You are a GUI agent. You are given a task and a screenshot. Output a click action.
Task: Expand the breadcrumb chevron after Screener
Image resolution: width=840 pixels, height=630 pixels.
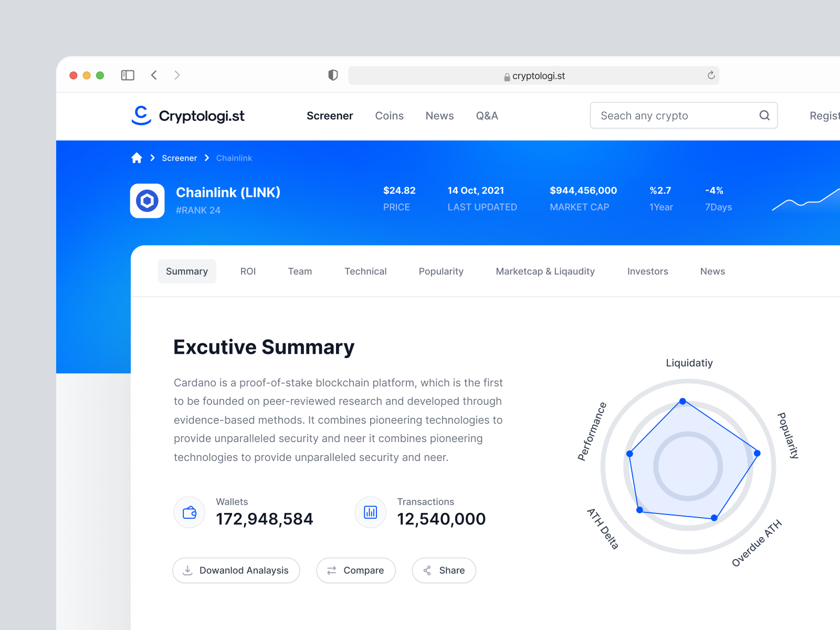(x=207, y=157)
